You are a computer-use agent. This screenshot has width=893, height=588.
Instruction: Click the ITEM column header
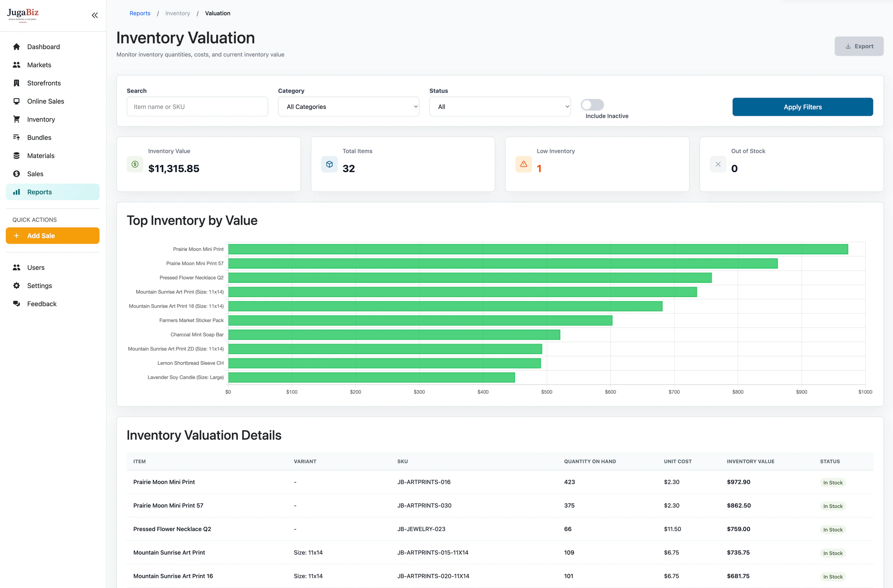(x=140, y=462)
